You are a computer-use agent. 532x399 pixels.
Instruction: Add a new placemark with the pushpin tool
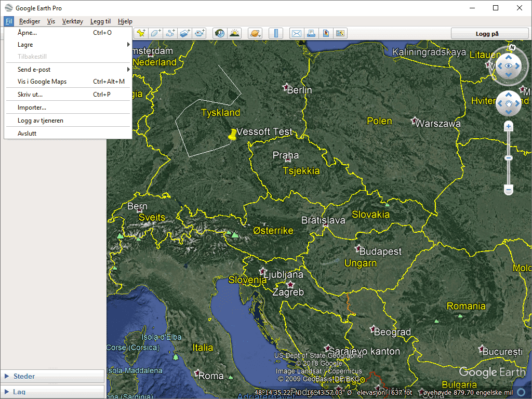pyautogui.click(x=140, y=33)
